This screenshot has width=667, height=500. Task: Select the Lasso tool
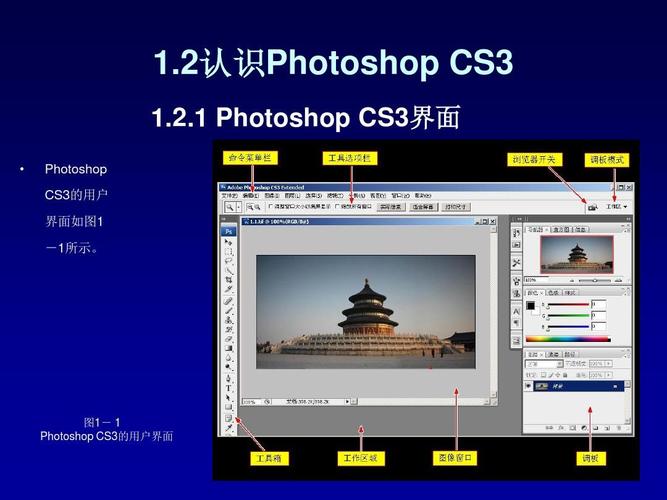click(228, 260)
